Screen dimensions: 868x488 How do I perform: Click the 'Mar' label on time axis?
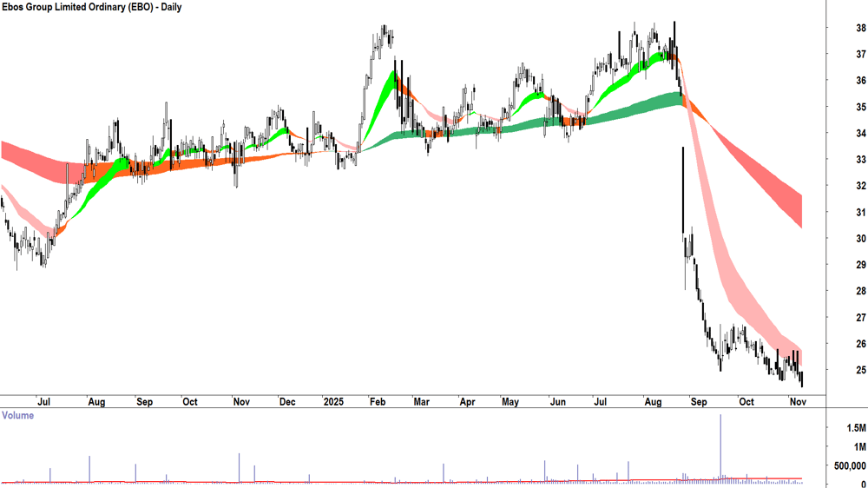(x=421, y=401)
